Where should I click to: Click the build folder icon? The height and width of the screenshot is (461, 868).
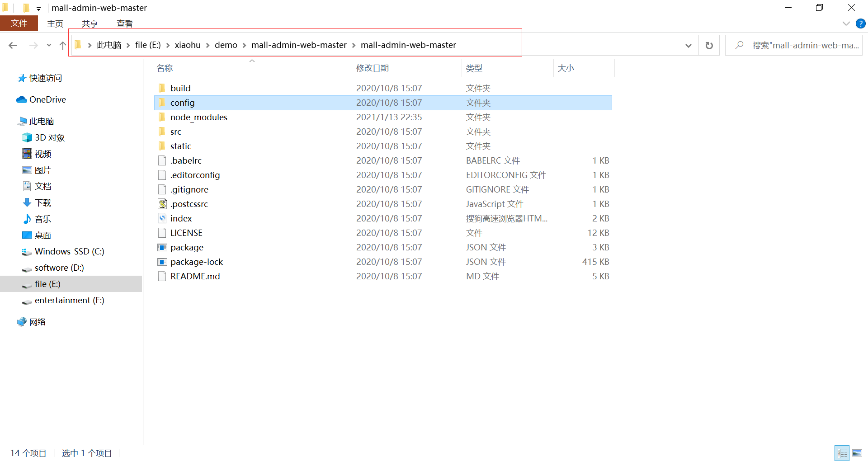[162, 88]
